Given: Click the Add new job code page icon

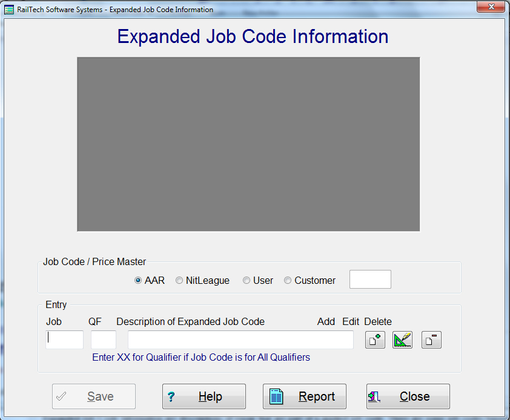Looking at the screenshot, I should [374, 340].
